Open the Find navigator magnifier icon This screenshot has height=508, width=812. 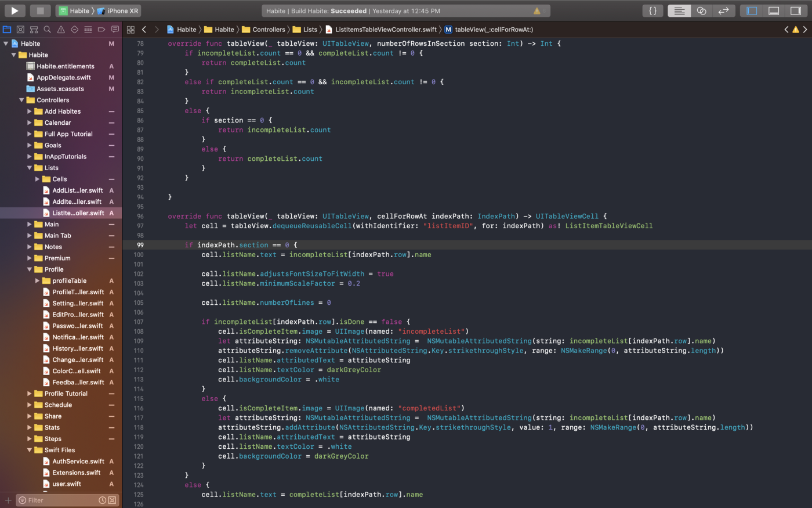pyautogui.click(x=47, y=29)
